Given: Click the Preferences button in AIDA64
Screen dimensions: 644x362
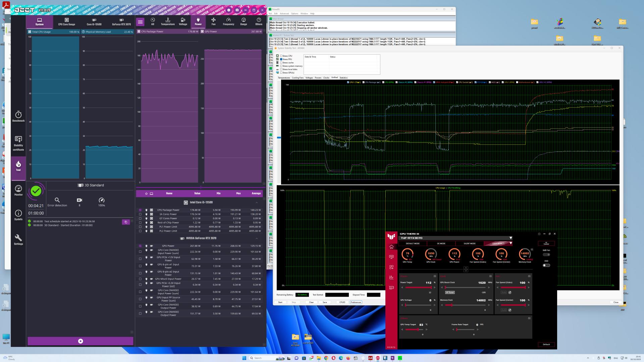Looking at the screenshot, I should 356,302.
